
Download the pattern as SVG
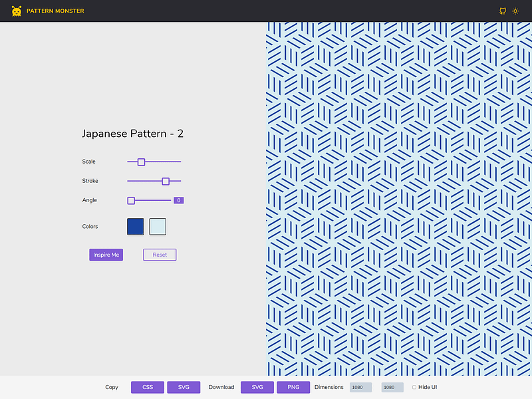[257, 386]
